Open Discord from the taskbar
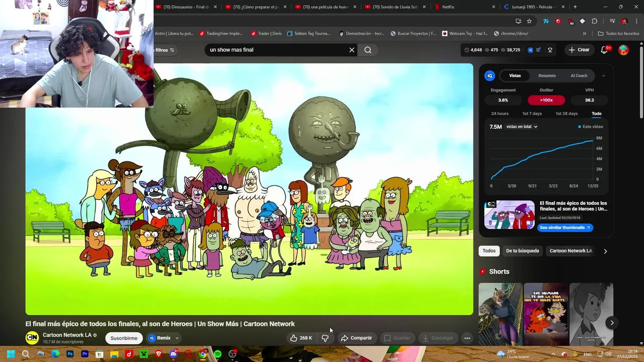The width and height of the screenshot is (644, 362). coord(173,354)
